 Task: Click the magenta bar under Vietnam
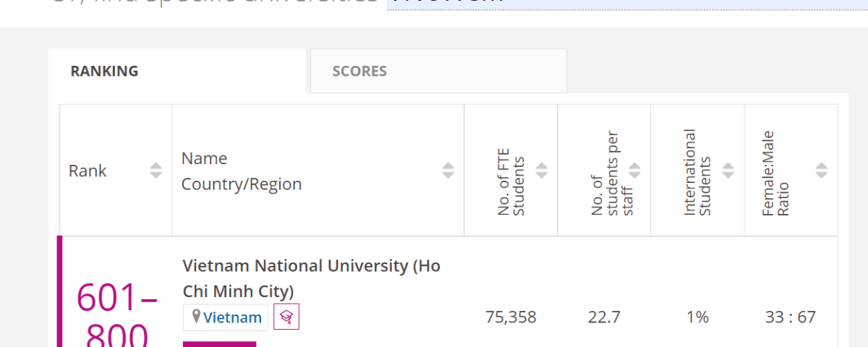tap(219, 344)
